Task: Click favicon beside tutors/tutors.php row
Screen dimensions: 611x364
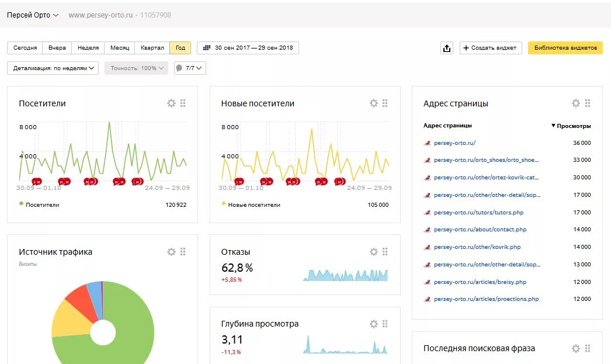Action: point(427,213)
